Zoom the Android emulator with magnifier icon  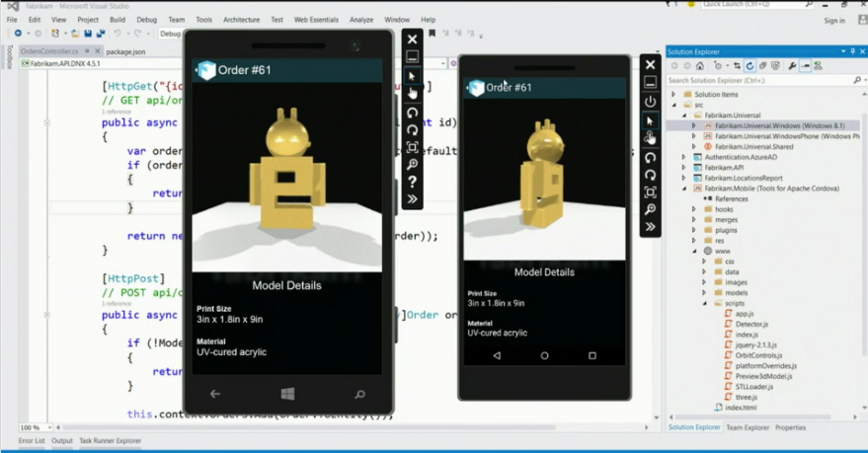[x=650, y=209]
